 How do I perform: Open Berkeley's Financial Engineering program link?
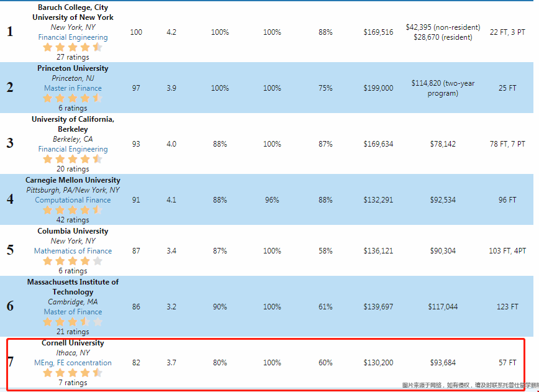click(73, 149)
